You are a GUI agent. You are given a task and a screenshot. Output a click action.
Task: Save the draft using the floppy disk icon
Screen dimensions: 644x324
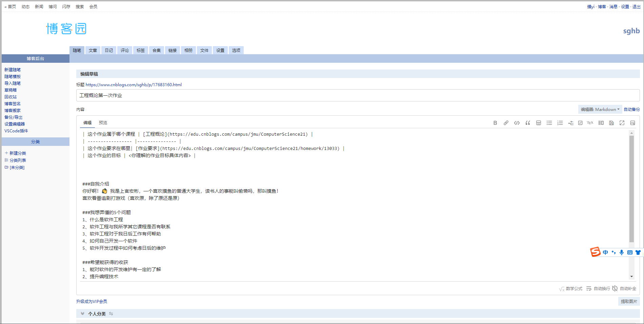[x=611, y=123]
